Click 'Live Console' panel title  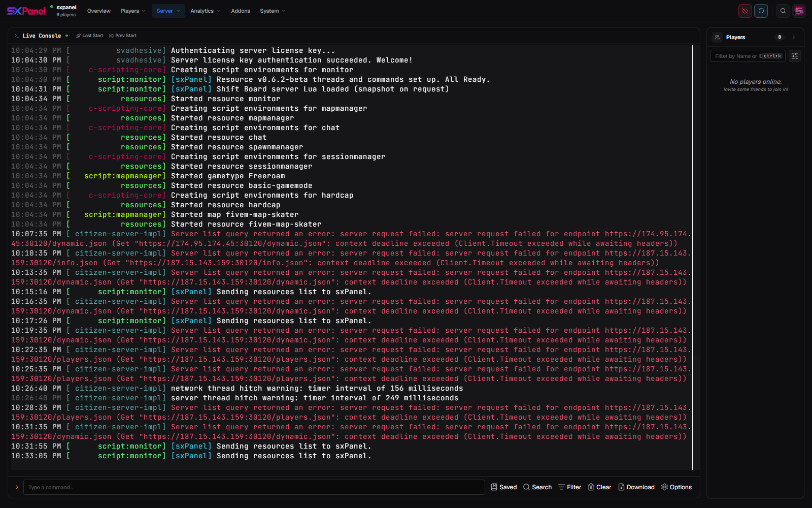42,36
